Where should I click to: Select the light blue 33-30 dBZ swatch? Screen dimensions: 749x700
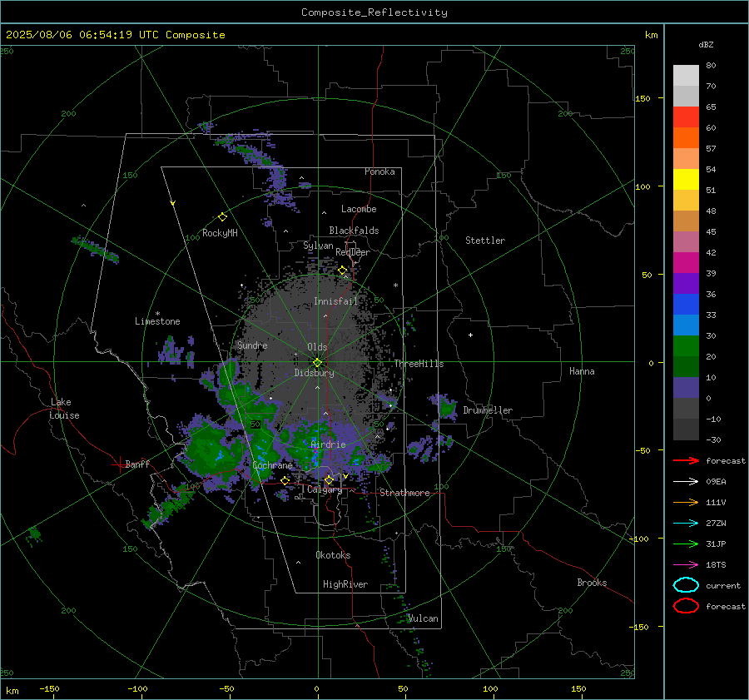[x=686, y=325]
